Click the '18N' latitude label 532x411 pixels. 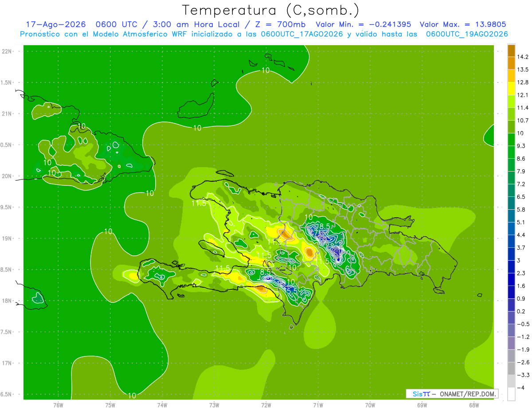click(x=7, y=301)
